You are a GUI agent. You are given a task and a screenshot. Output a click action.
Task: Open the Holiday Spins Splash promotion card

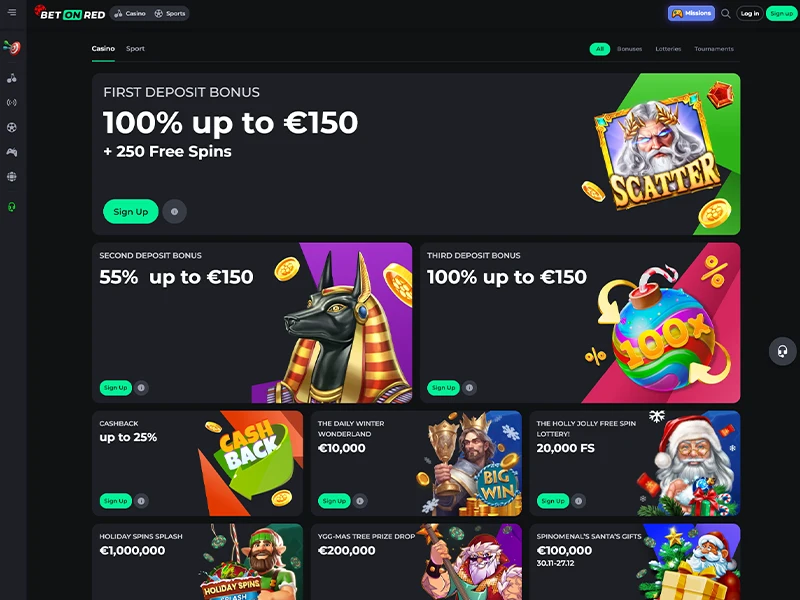(197, 561)
